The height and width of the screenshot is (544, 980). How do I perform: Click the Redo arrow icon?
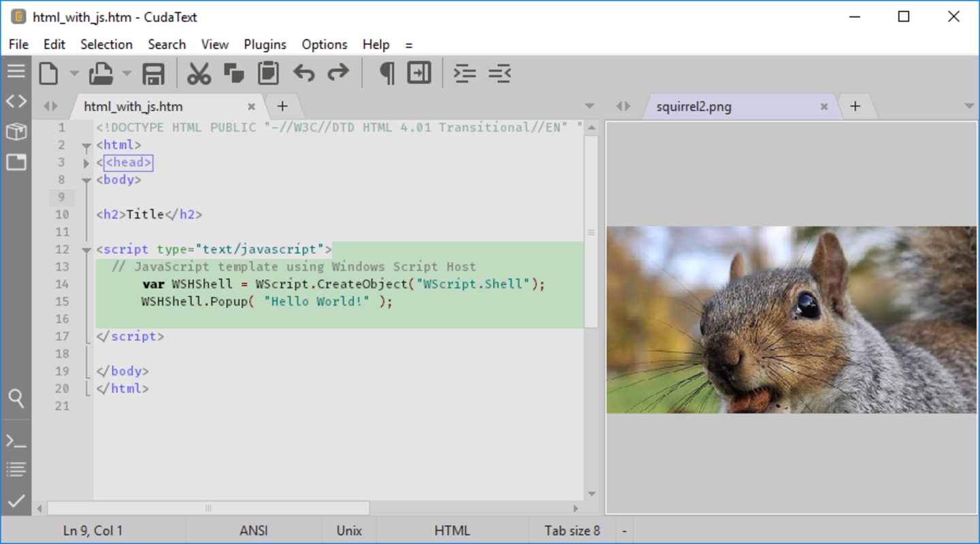tap(338, 73)
